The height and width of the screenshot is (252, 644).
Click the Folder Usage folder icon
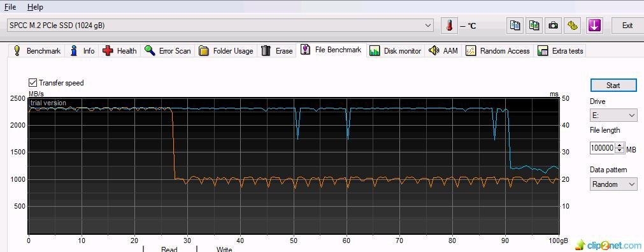[204, 51]
